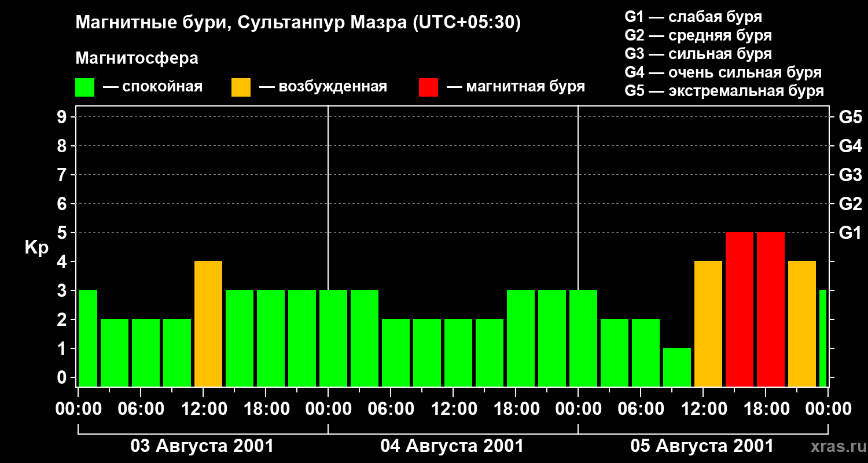The width and height of the screenshot is (868, 463).
Task: Click the 06:00 time label for 04 Августа
Action: tap(391, 409)
